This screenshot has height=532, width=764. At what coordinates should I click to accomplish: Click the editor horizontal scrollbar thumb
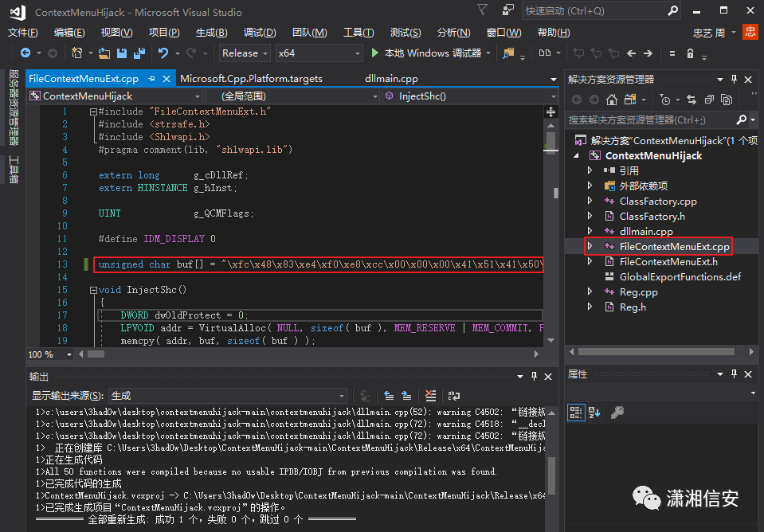96,354
